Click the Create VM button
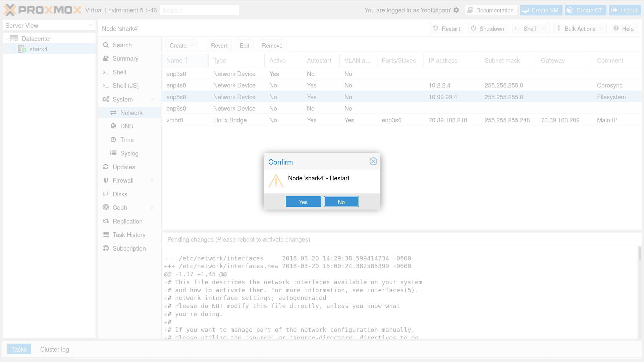Screen dimensions: 644x362 coord(541,10)
